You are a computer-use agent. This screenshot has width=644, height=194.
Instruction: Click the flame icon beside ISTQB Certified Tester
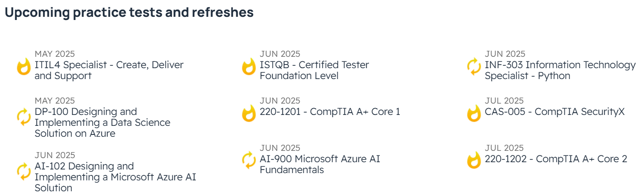(x=249, y=67)
